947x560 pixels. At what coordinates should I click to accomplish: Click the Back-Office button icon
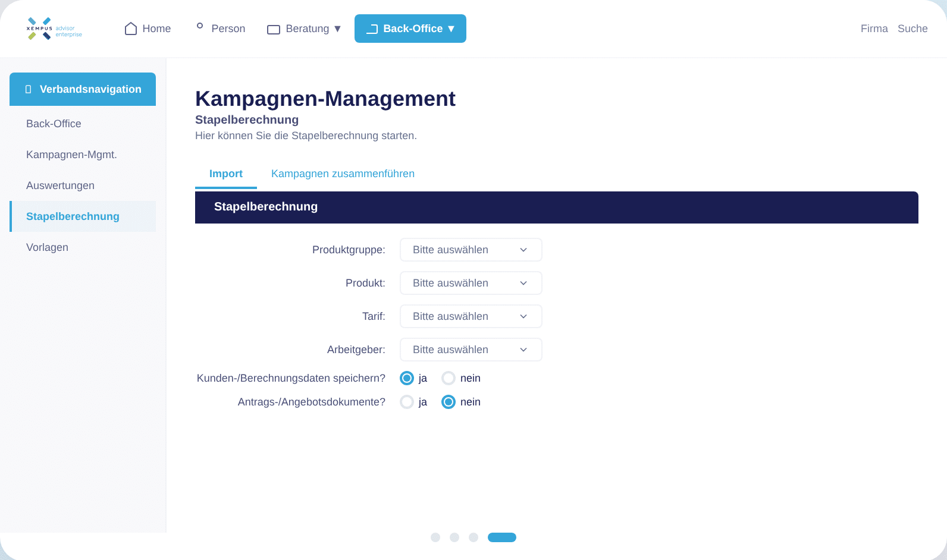[x=372, y=29]
